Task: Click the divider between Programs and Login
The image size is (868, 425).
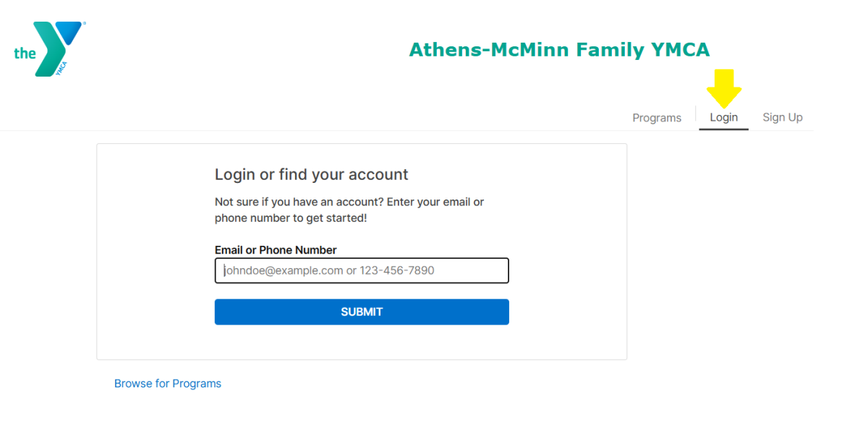Action: click(x=695, y=114)
